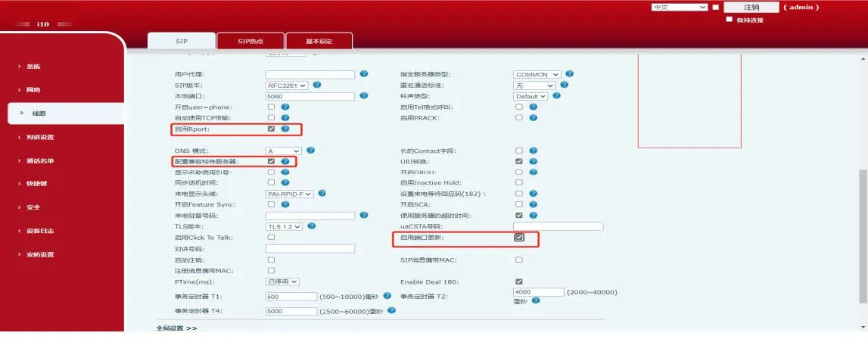Click help icon next to 用户代理 field
The image size is (868, 339).
[x=364, y=74]
